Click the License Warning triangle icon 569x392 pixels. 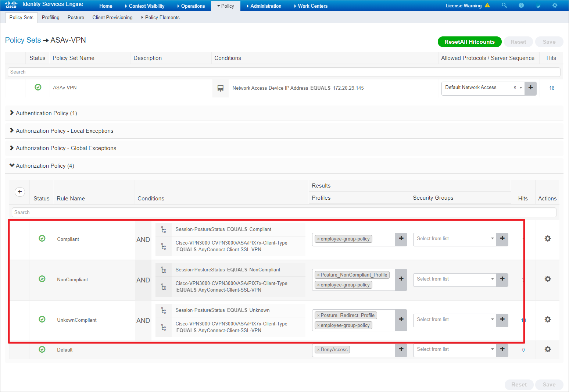click(x=487, y=6)
